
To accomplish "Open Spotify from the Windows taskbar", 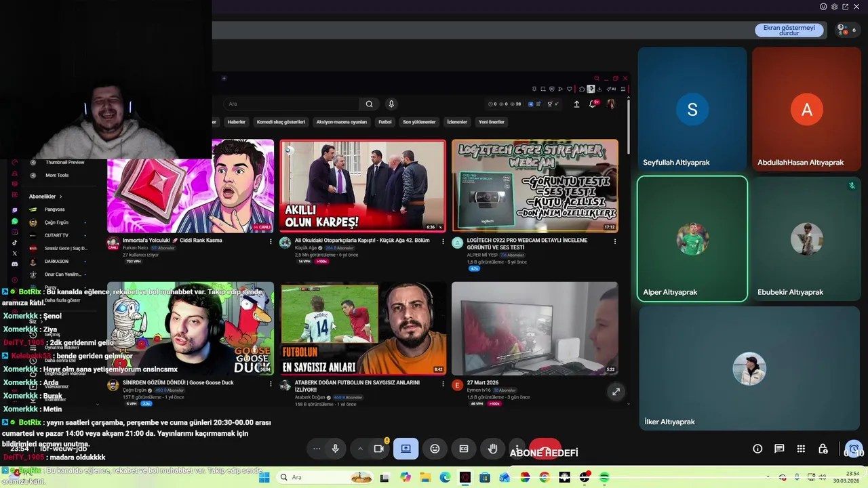I will click(x=604, y=477).
